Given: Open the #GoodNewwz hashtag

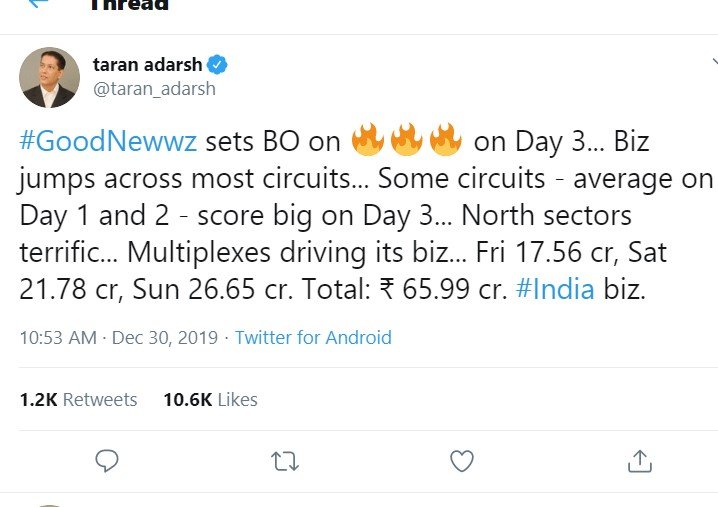Looking at the screenshot, I should tap(109, 142).
